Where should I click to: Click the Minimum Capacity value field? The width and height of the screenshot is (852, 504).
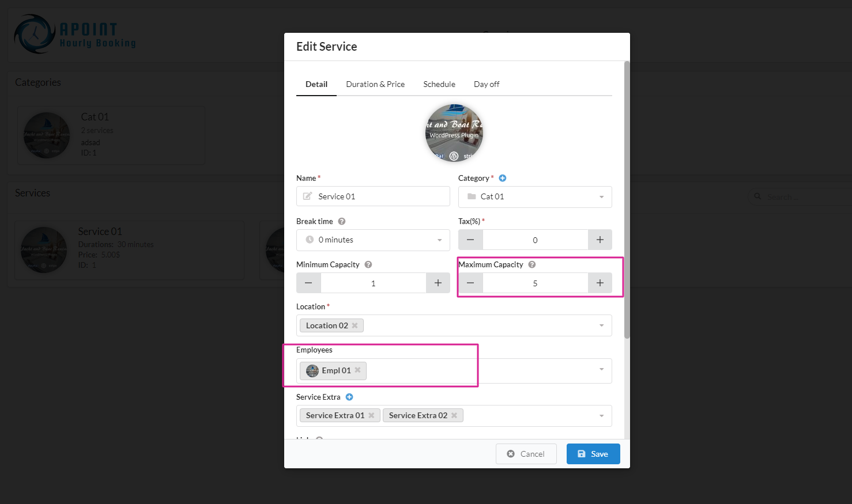point(373,283)
